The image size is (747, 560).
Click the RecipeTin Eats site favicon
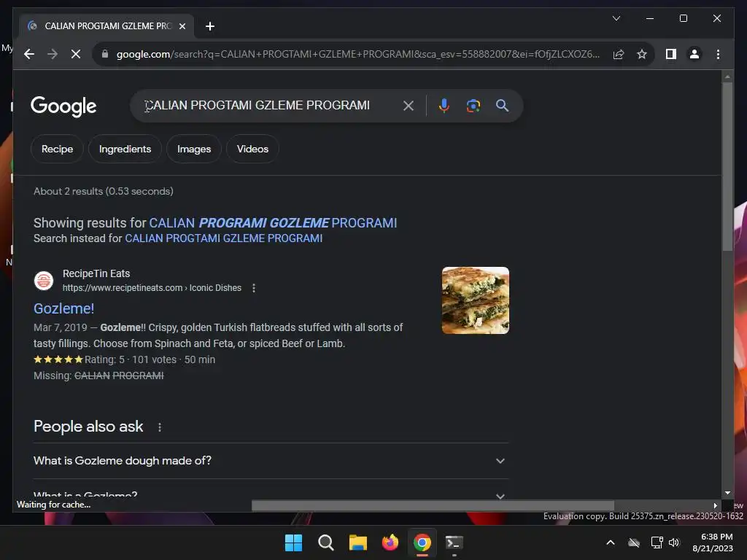43,281
